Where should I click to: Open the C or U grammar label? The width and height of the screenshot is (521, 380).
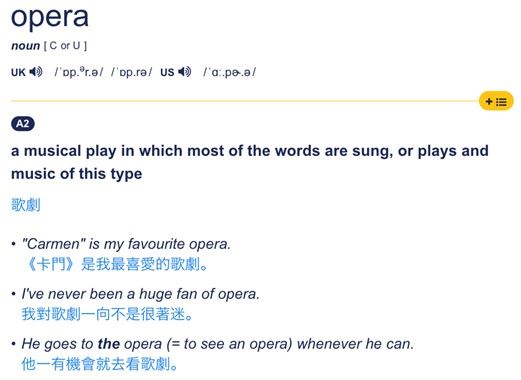[x=65, y=45]
